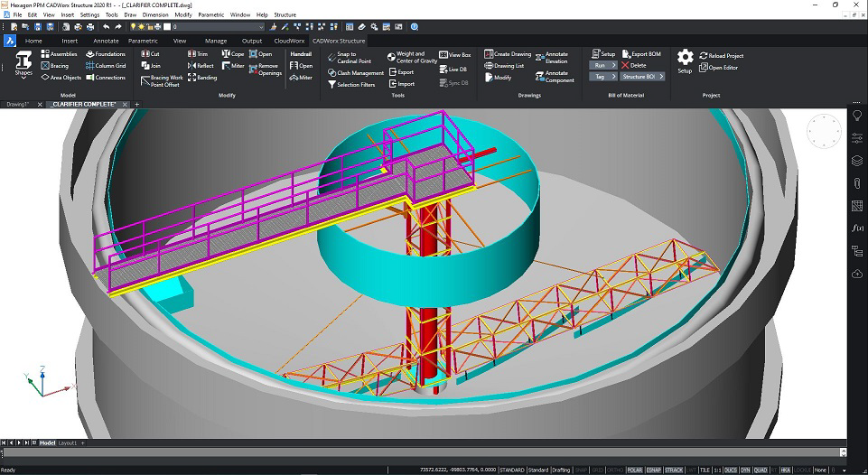
Task: Select the Bracing tool
Action: click(x=54, y=66)
